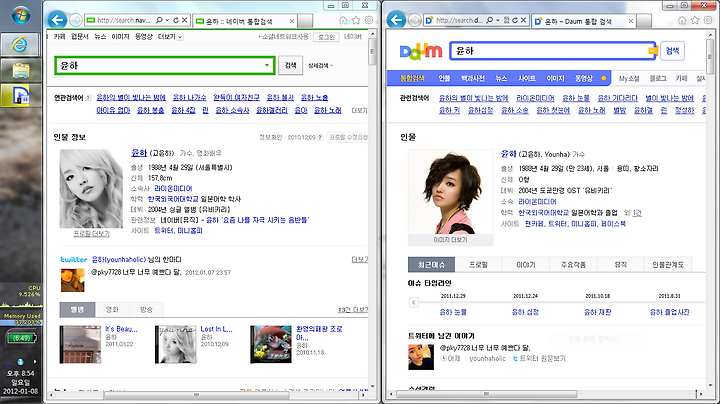Screen dimensions: 720x404
Task: Click the twitter logo on the Naver page
Action: 74,259
